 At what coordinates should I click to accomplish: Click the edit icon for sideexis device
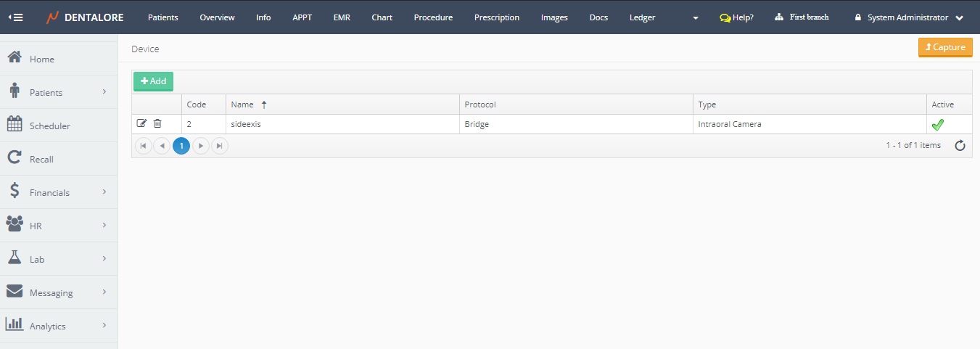pos(141,123)
